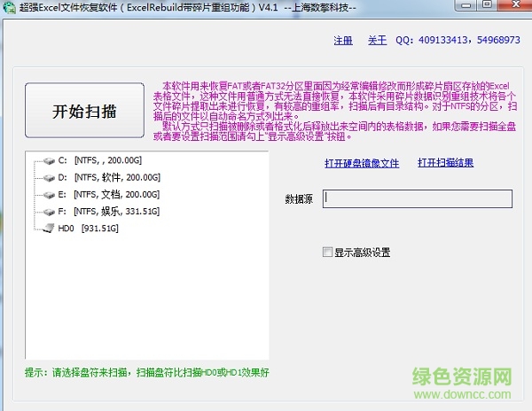Viewport: 532px width, 411px height.
Task: Close the ExcelRebuild window
Action: (516, 5)
